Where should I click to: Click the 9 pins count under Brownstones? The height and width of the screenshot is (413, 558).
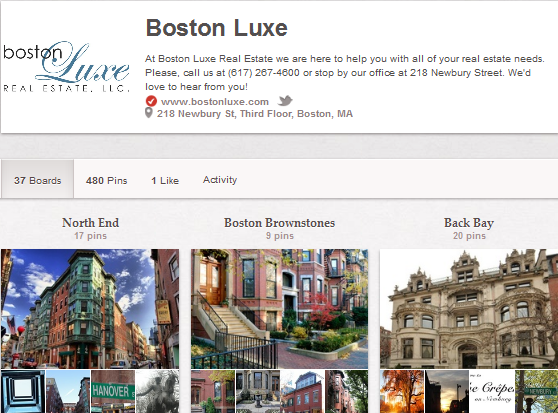280,236
